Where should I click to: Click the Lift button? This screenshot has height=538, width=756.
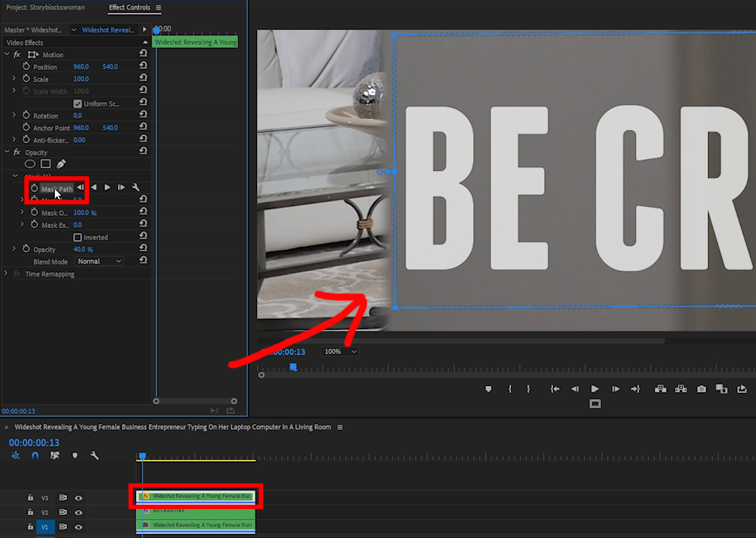660,389
